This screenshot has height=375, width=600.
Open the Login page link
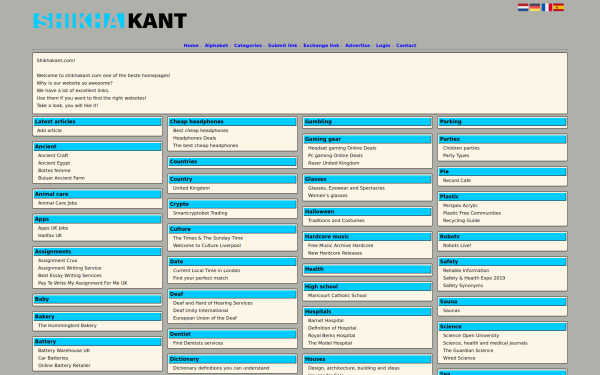(383, 45)
